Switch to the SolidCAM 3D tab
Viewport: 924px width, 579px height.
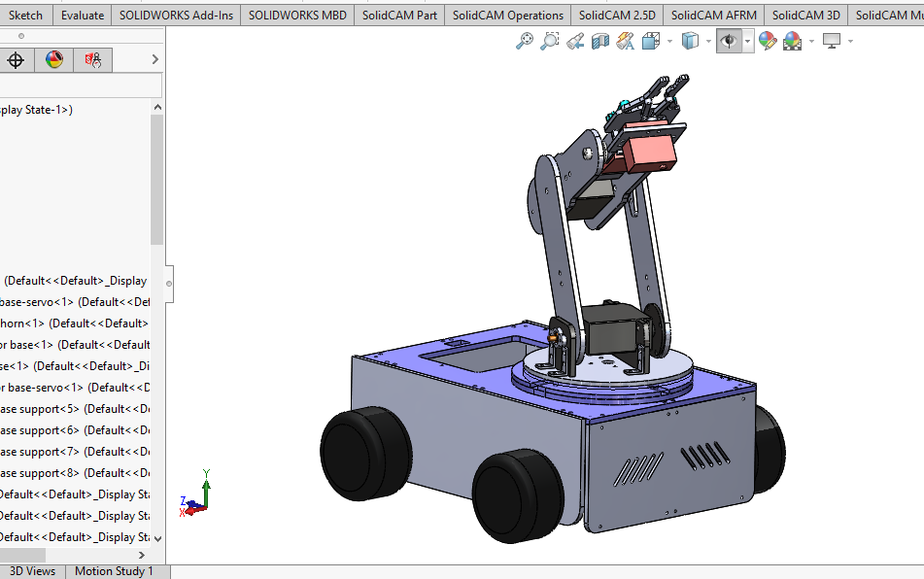806,16
